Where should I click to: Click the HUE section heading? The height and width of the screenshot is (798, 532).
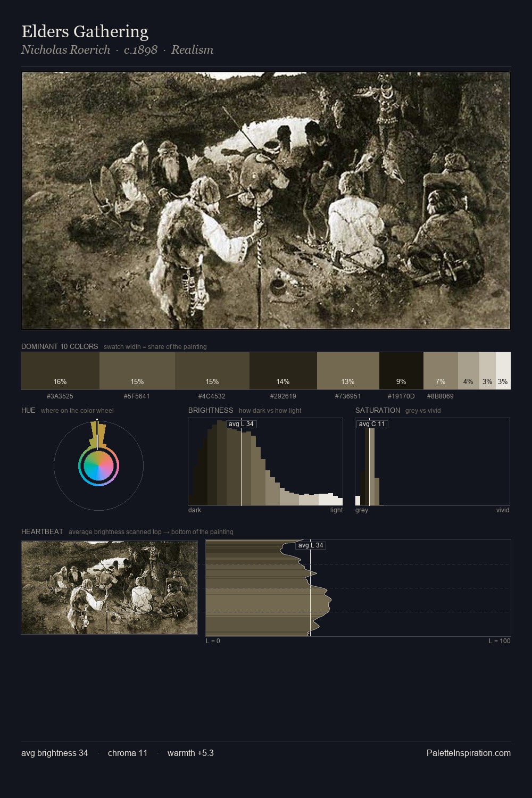pos(28,410)
